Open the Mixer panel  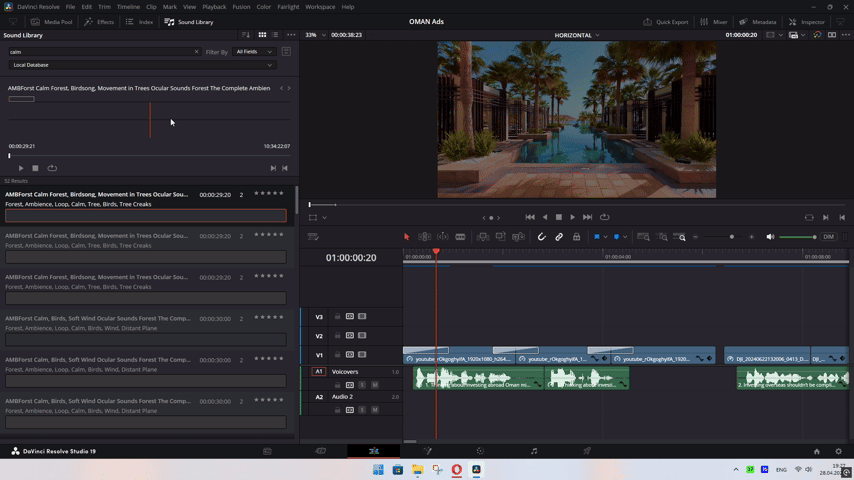713,22
